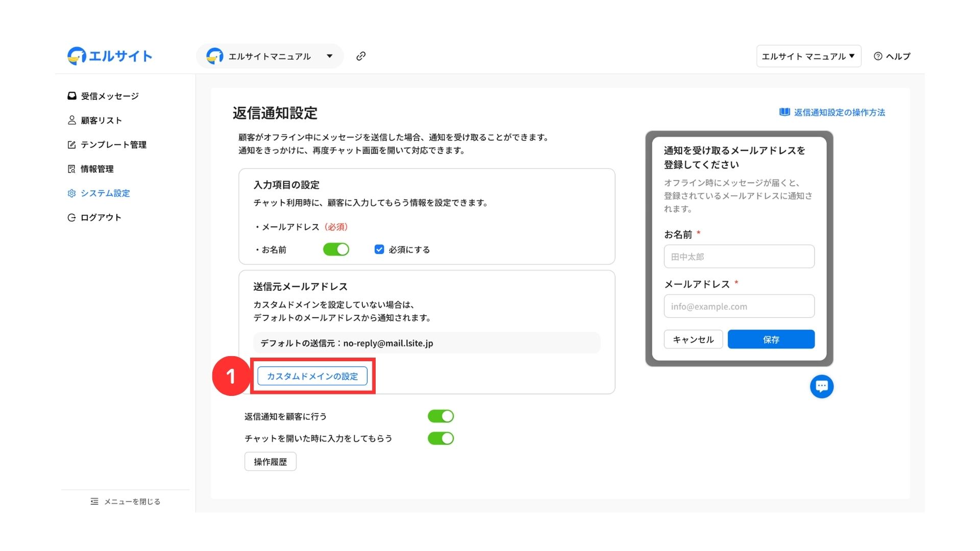Click the person icon for 顧客リスト

pos(72,120)
